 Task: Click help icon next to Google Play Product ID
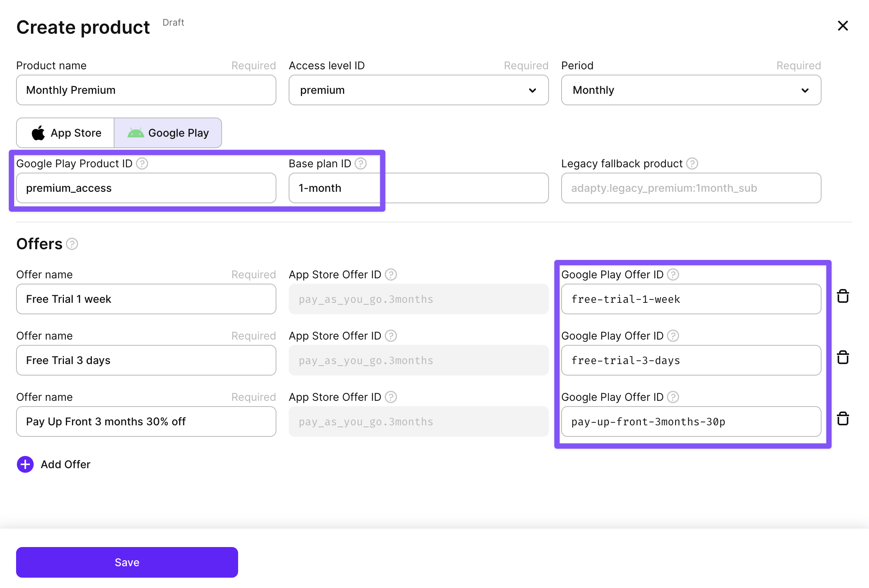[x=142, y=163]
